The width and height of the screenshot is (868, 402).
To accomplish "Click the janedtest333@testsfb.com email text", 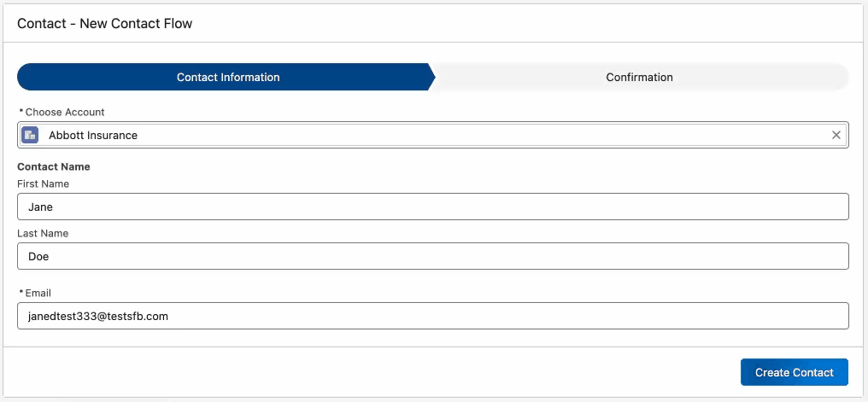I will [x=98, y=316].
